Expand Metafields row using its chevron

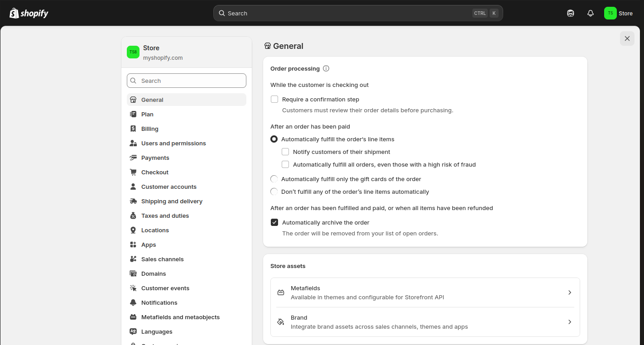(x=570, y=292)
